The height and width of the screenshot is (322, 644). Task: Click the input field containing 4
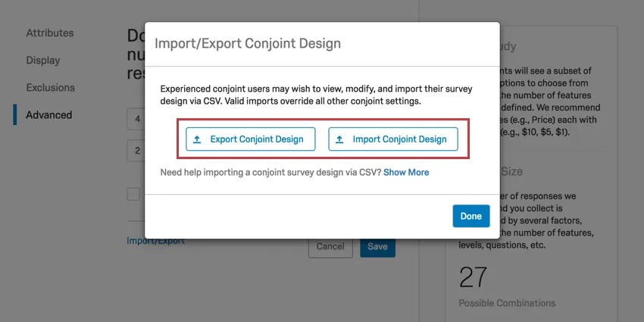(136, 119)
